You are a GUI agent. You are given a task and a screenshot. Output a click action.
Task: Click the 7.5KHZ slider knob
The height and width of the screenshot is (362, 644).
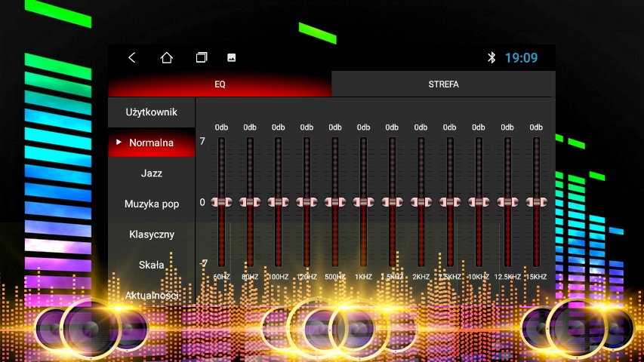point(450,202)
